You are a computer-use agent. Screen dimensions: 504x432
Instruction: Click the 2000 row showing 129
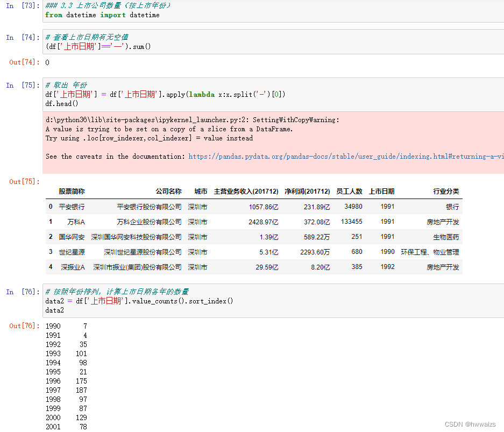(66, 417)
